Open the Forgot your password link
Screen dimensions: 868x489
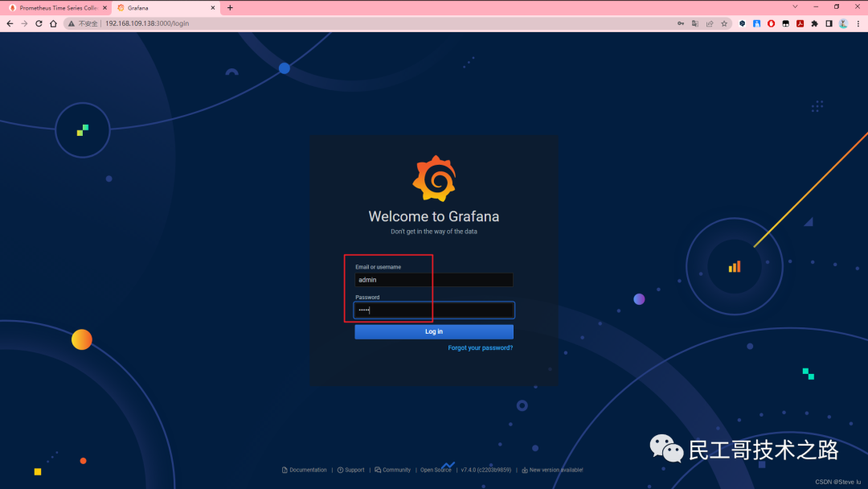pyautogui.click(x=480, y=347)
